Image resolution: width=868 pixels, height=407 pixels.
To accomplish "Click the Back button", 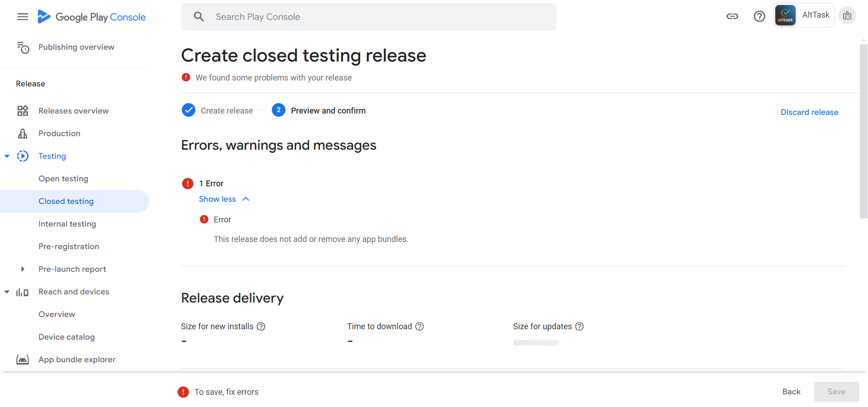I will tap(791, 392).
